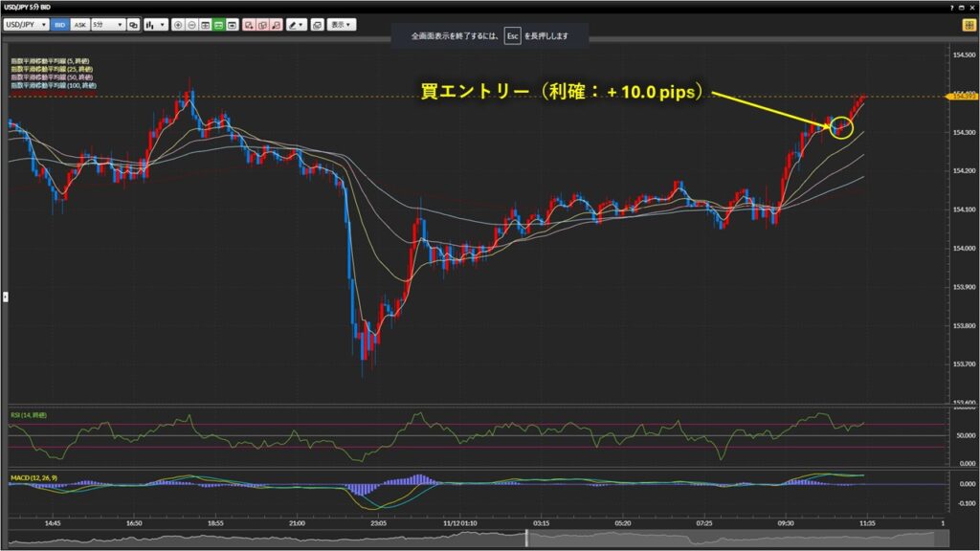Click the middle pink order tool icon

[x=262, y=24]
